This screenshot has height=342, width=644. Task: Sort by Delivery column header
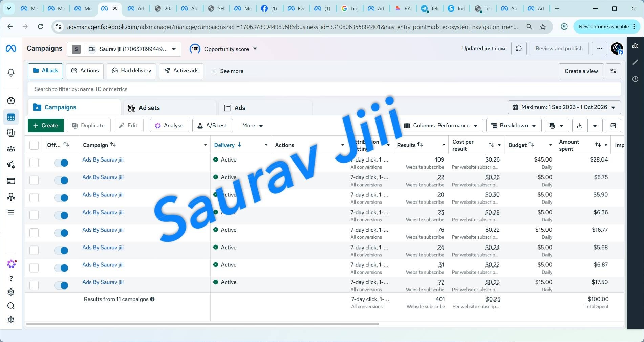228,145
